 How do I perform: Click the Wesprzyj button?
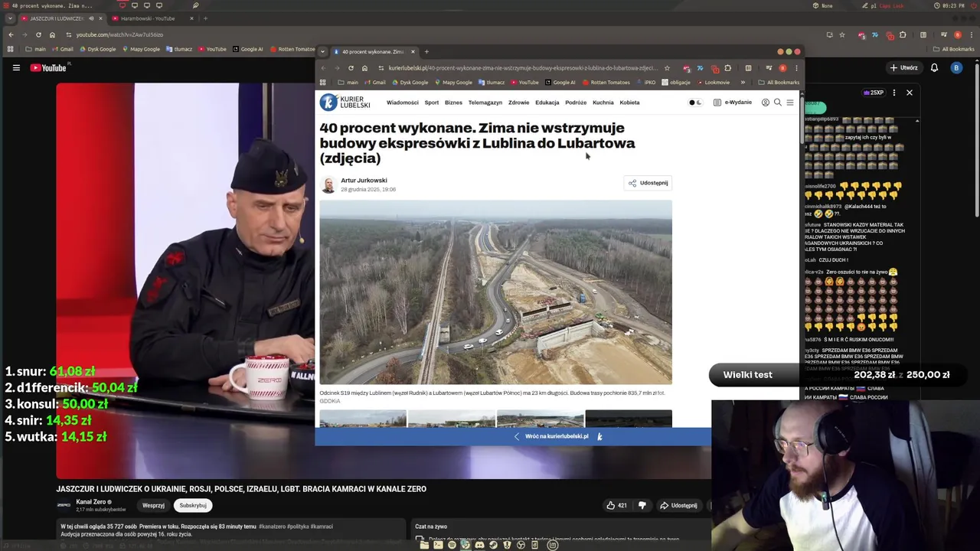click(x=153, y=505)
